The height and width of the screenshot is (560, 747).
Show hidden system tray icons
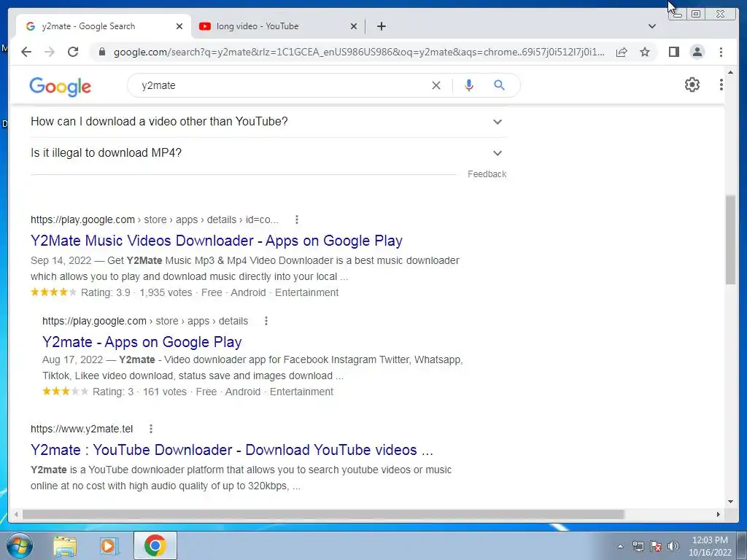point(620,546)
